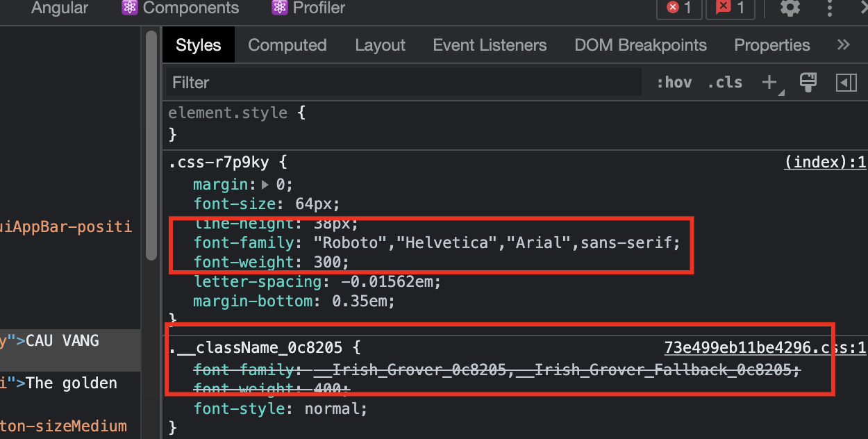Open the hidden tabs overflow chevron
The height and width of the screenshot is (439, 868).
tap(843, 44)
